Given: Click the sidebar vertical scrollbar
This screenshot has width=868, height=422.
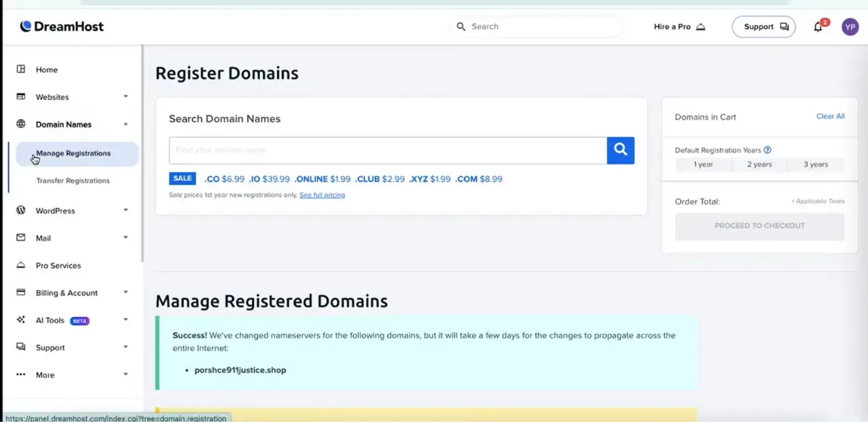Looking at the screenshot, I should (143, 153).
